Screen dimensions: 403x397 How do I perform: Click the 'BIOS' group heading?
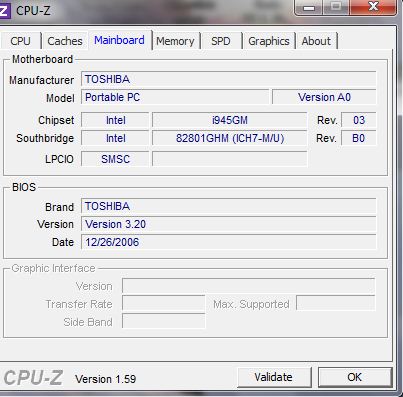[24, 187]
